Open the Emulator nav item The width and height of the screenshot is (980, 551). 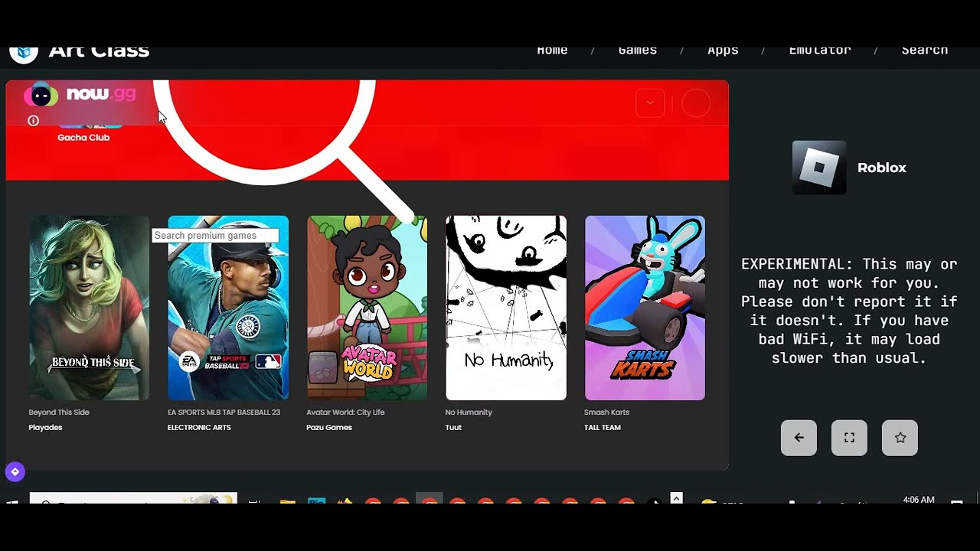(820, 51)
